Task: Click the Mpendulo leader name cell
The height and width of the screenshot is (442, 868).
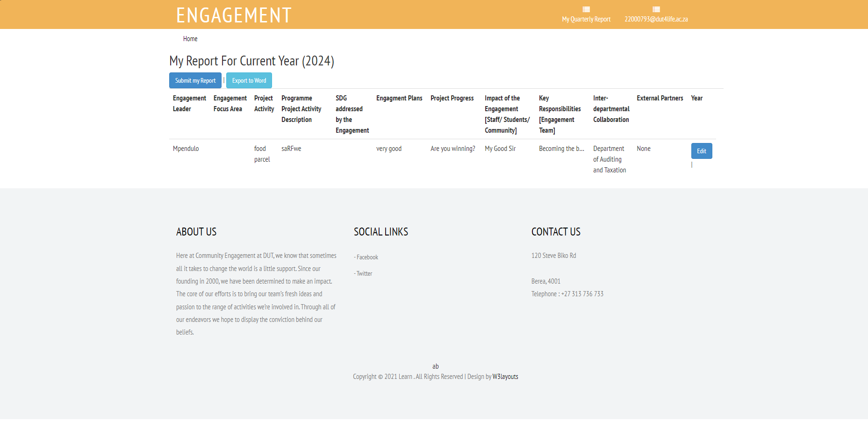Action: (x=186, y=149)
